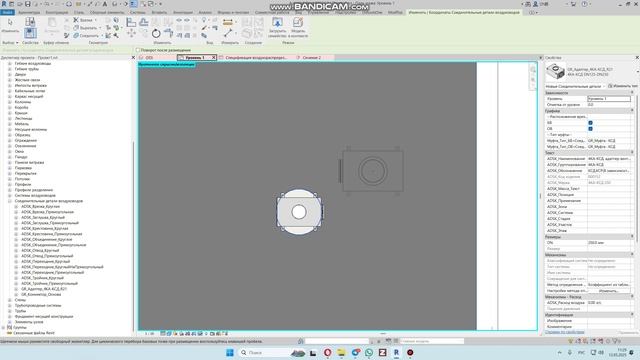The height and width of the screenshot is (360, 640).
Task: Click the Bandicam record icon in taskbar
Action: click(x=410, y=352)
